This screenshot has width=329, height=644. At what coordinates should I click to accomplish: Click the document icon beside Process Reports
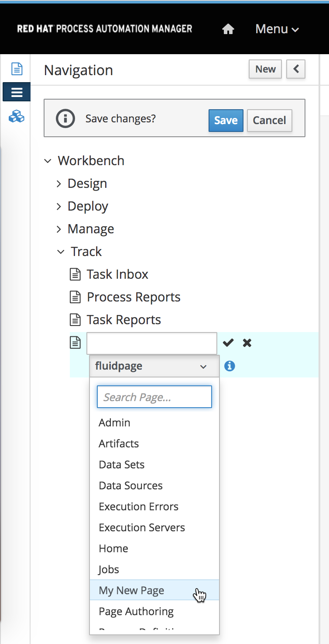[75, 297]
